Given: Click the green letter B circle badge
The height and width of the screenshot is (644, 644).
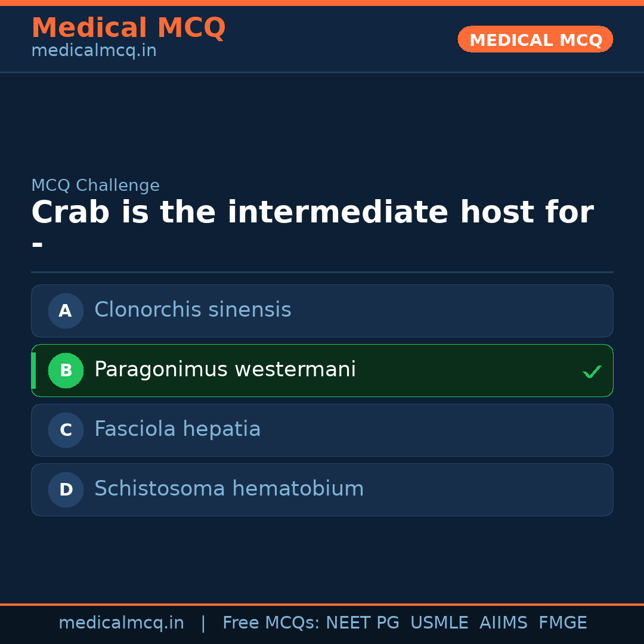Looking at the screenshot, I should (x=66, y=370).
